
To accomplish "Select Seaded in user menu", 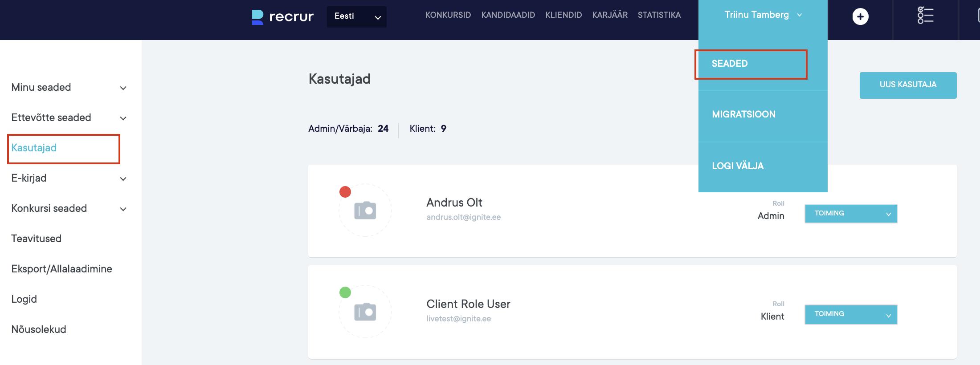I will click(730, 64).
